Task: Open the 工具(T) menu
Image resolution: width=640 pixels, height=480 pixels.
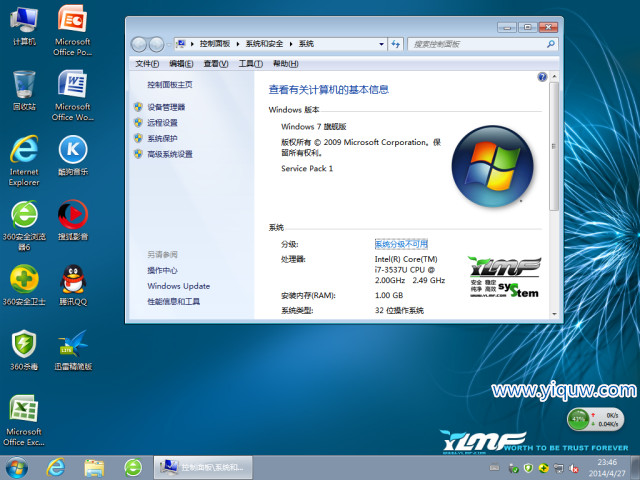Action: pyautogui.click(x=250, y=63)
